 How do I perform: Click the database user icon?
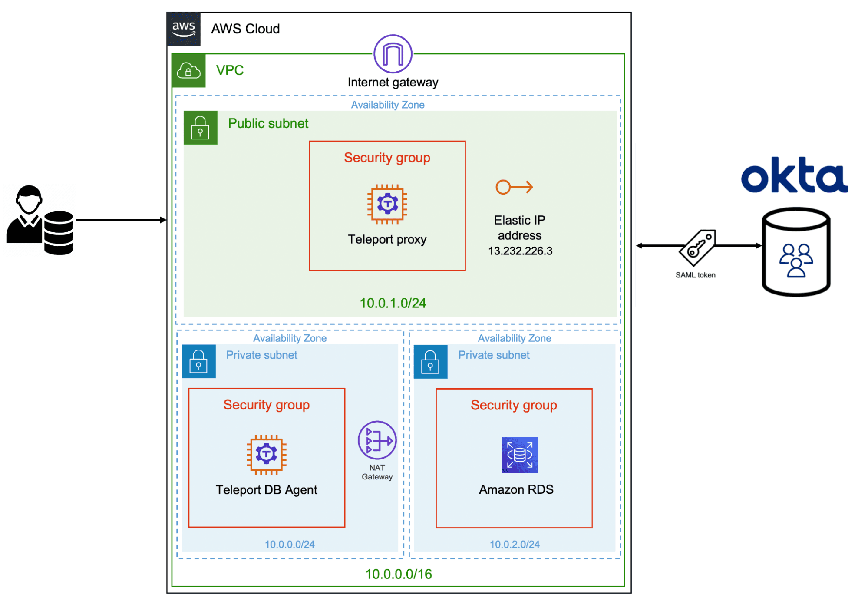tap(40, 220)
